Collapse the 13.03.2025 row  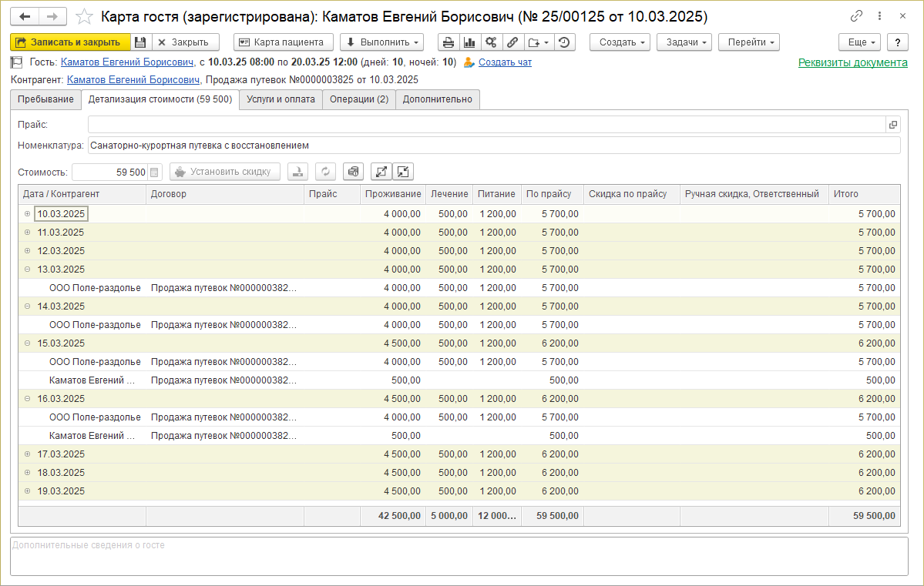27,269
